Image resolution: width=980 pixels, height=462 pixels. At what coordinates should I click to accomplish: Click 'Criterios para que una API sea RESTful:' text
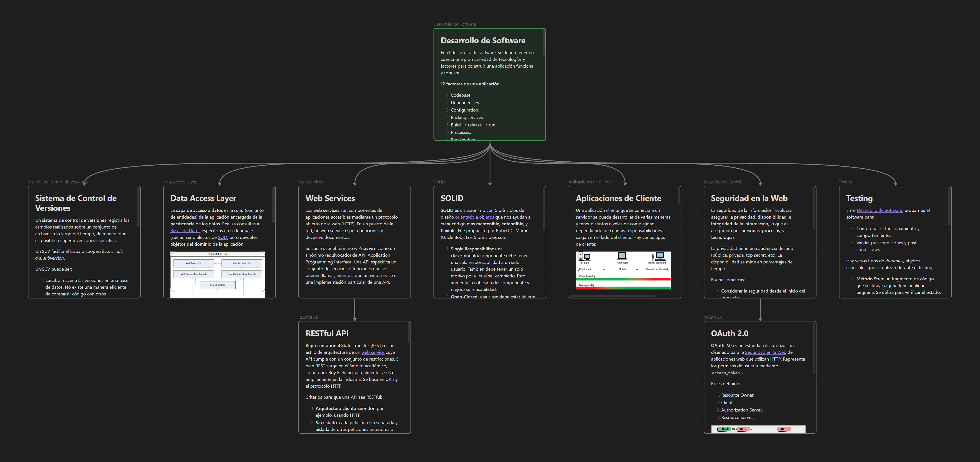(344, 397)
